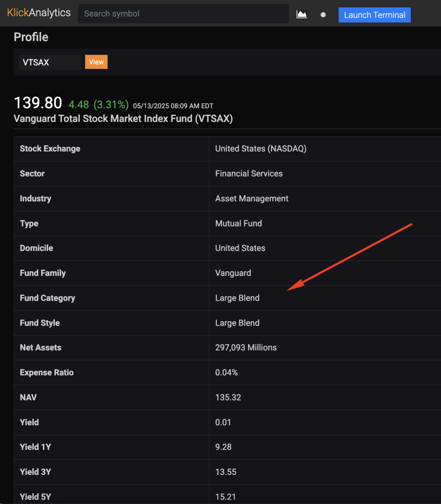The image size is (441, 504).
Task: Select the Sector label cell
Action: (111, 174)
